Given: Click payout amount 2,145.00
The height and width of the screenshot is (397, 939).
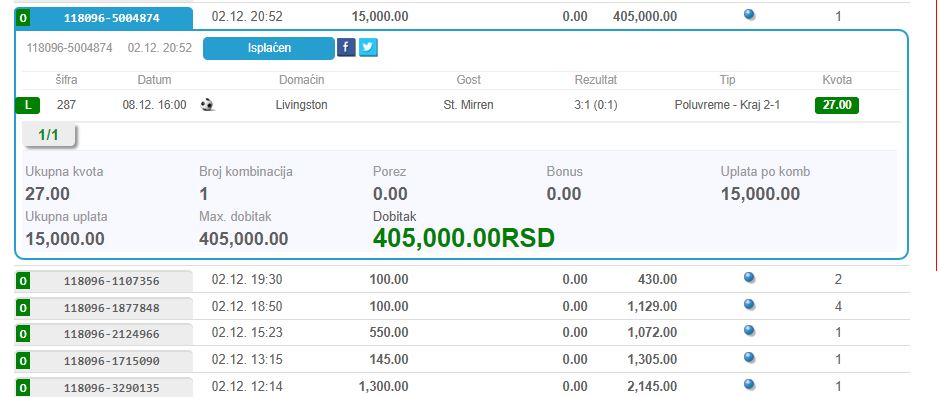Looking at the screenshot, I should (x=652, y=386).
